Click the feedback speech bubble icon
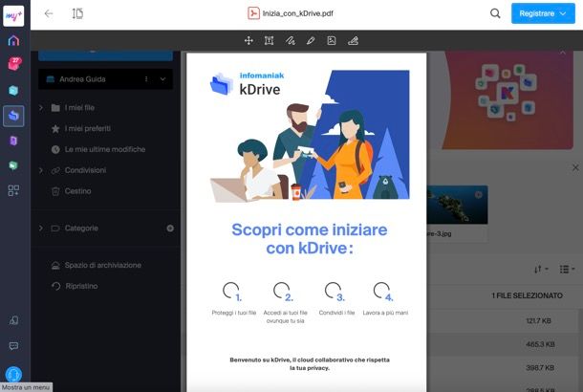This screenshot has width=583, height=392. [x=13, y=346]
